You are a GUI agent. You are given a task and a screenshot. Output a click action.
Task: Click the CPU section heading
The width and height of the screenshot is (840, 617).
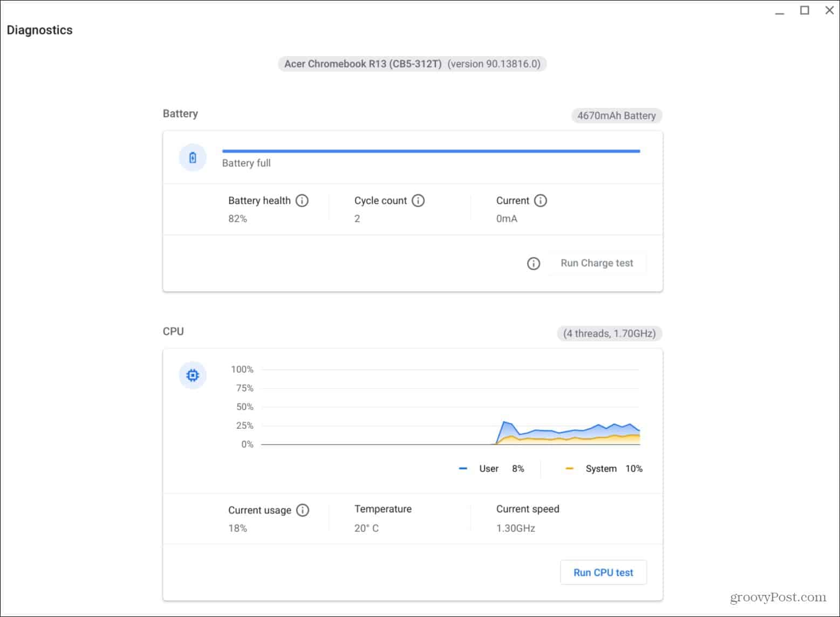pyautogui.click(x=173, y=331)
